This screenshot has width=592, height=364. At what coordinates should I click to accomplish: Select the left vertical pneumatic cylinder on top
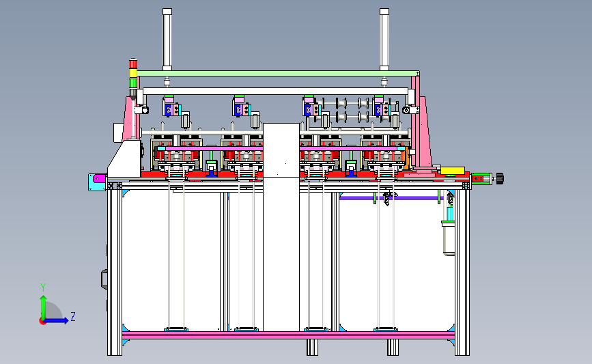167,40
